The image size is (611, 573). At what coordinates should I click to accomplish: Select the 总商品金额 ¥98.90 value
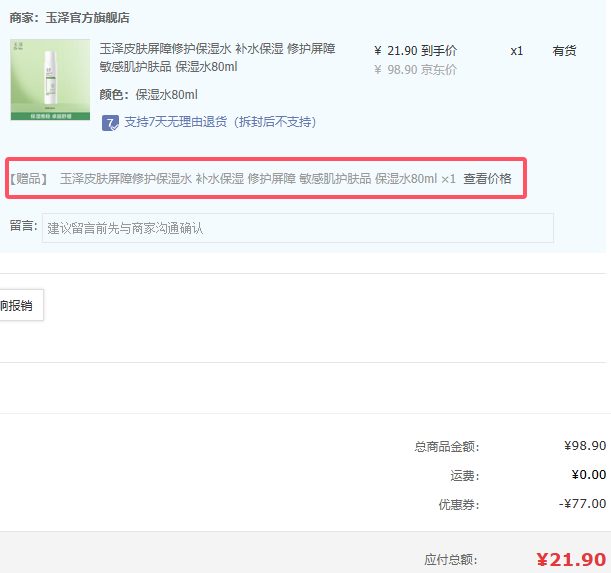point(585,446)
